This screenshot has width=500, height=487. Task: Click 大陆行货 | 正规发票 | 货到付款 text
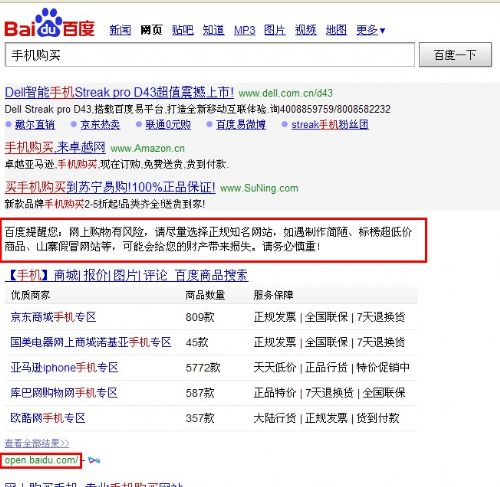tap(326, 418)
